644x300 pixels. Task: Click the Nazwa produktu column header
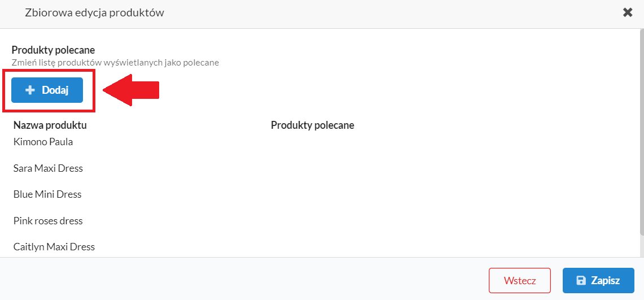[x=50, y=125]
